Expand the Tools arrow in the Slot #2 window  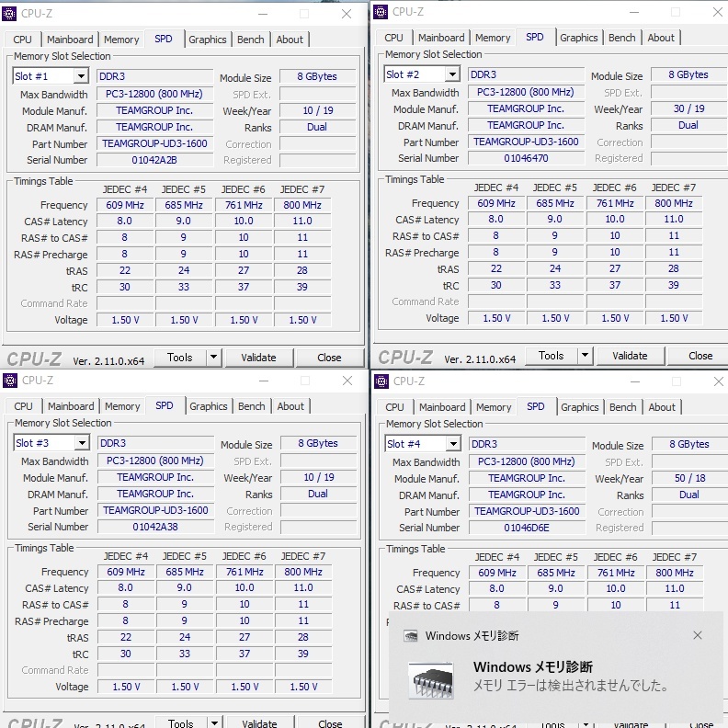(585, 355)
